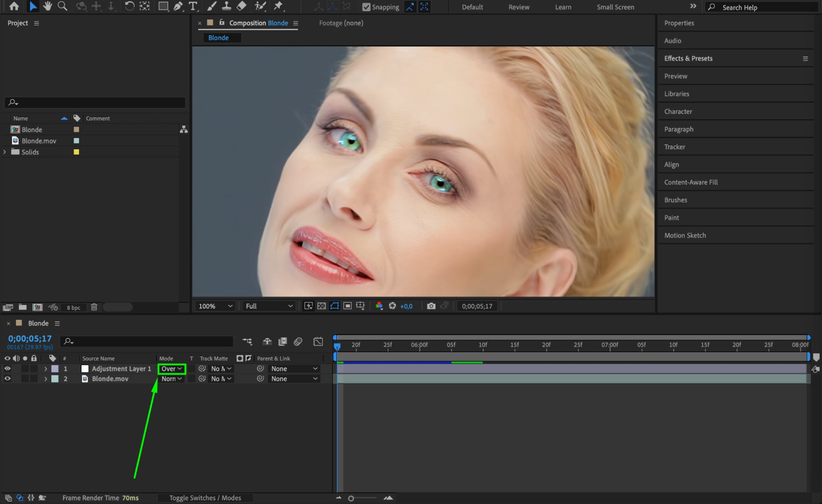Select the Zoom tool in toolbar

coord(63,6)
